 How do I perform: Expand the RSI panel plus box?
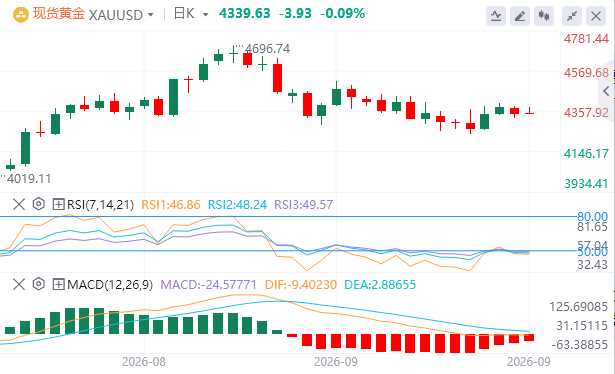click(58, 204)
